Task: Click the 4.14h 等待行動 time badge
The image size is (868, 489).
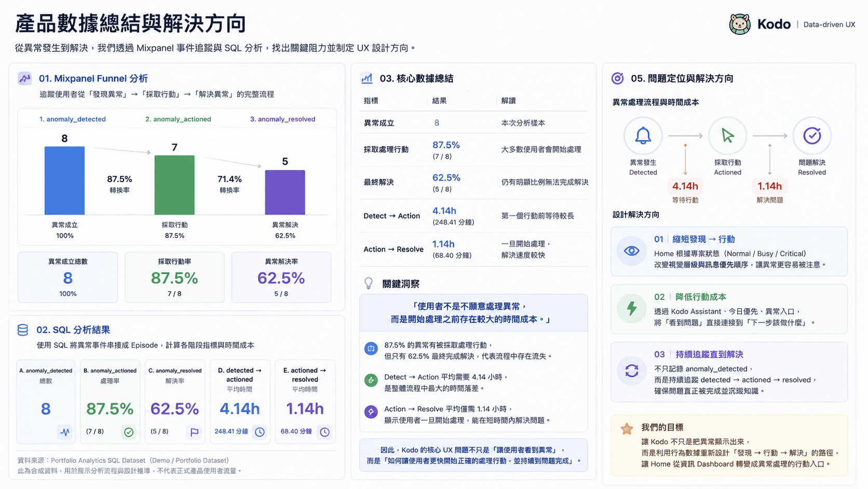Action: 685,186
